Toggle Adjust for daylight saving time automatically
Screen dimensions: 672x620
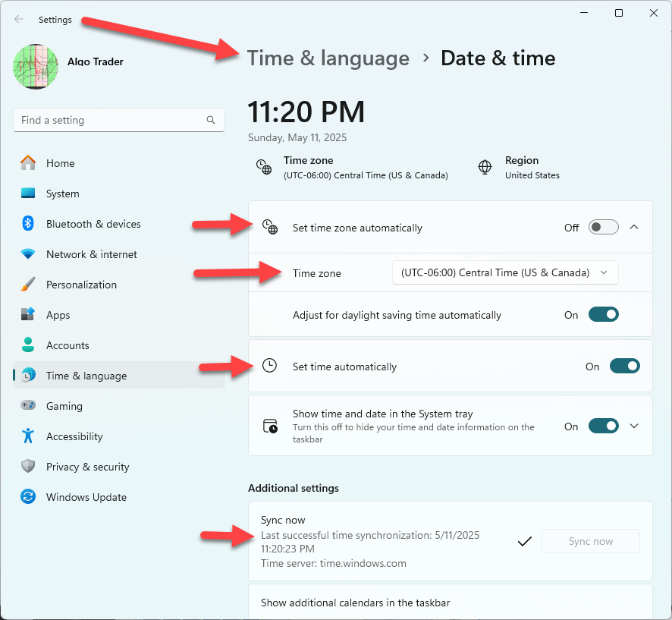tap(603, 315)
